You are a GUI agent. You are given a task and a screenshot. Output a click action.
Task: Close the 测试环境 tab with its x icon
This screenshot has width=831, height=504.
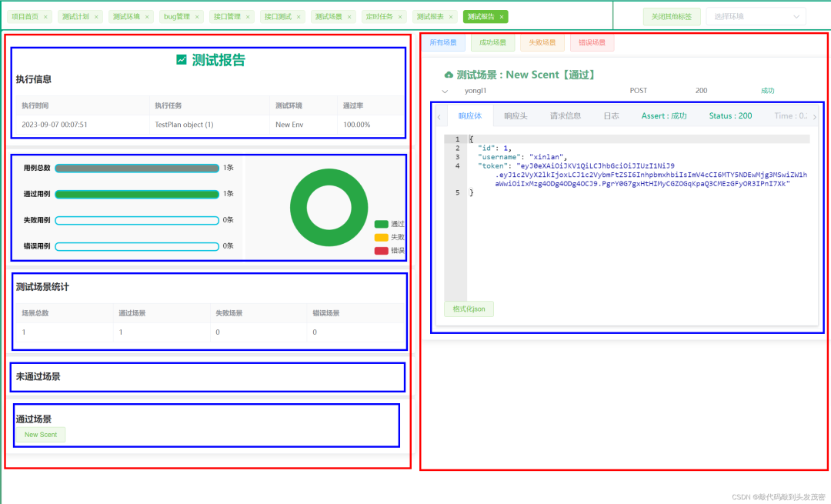[x=147, y=17]
